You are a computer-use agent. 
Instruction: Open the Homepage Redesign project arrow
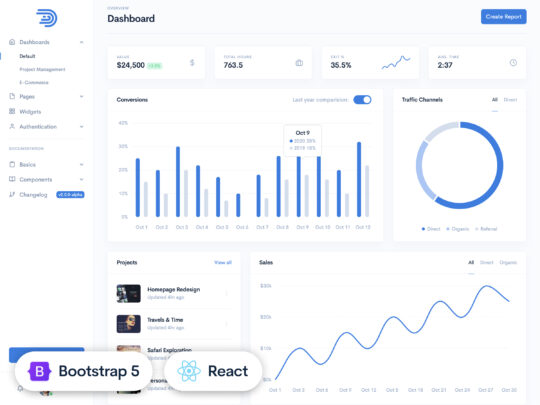pos(227,293)
